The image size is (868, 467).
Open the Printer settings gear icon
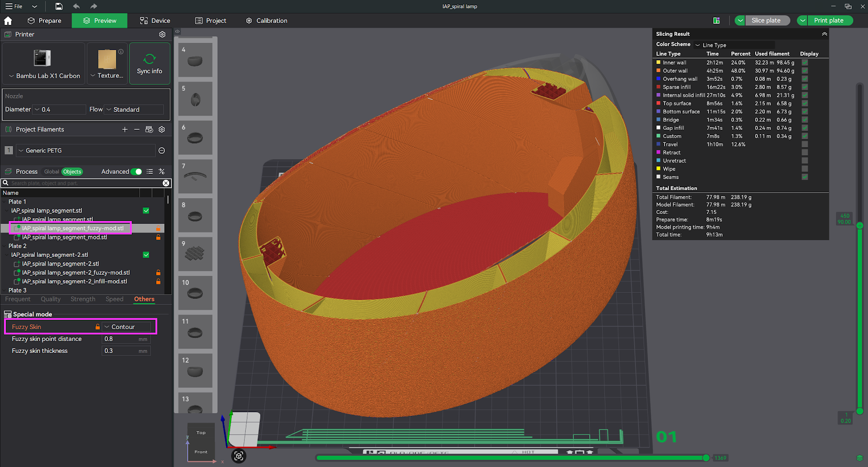tap(162, 34)
